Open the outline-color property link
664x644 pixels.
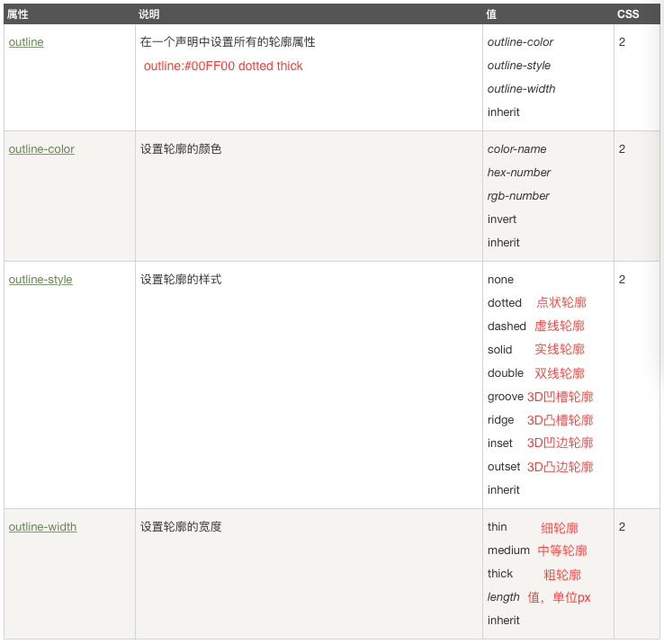[41, 149]
